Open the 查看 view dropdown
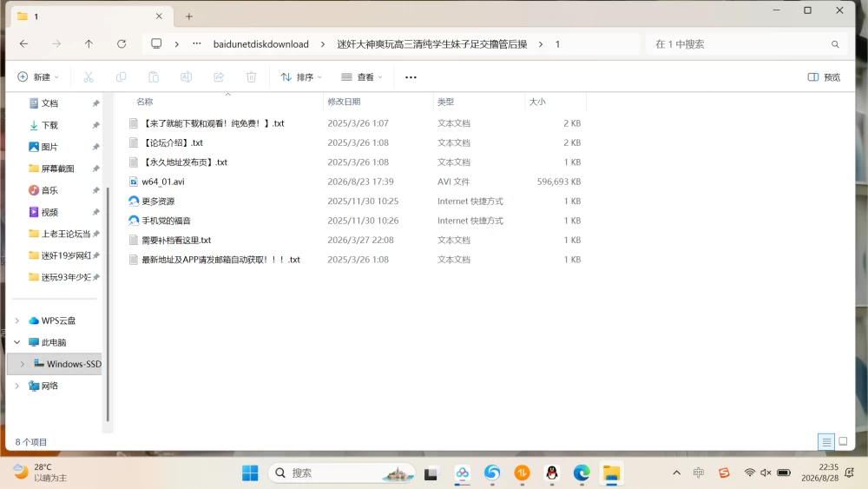 (362, 77)
